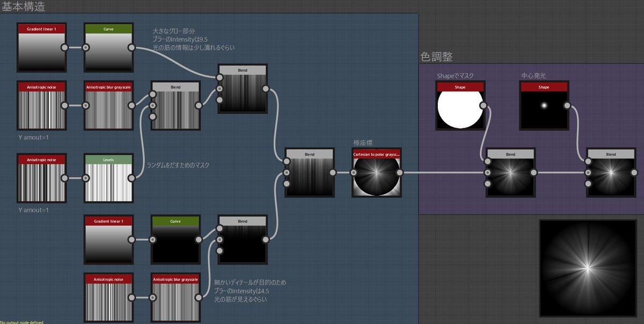This screenshot has width=644, height=324.
Task: Select the Levels node
Action: tap(108, 178)
